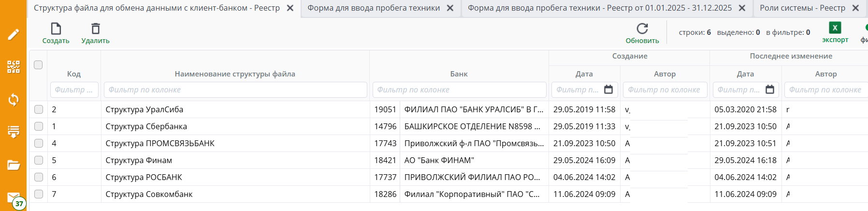Click the download list sidebar icon

pos(14,132)
